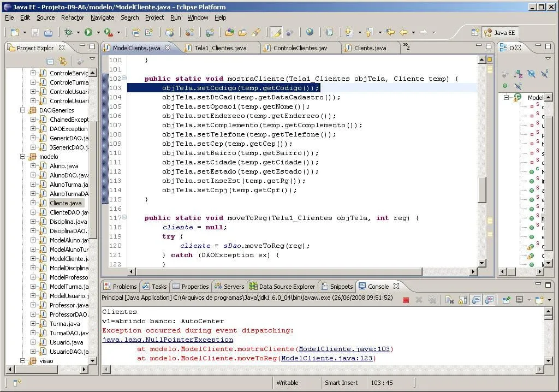
Task: Terminate the running app with red stop icon
Action: click(406, 300)
